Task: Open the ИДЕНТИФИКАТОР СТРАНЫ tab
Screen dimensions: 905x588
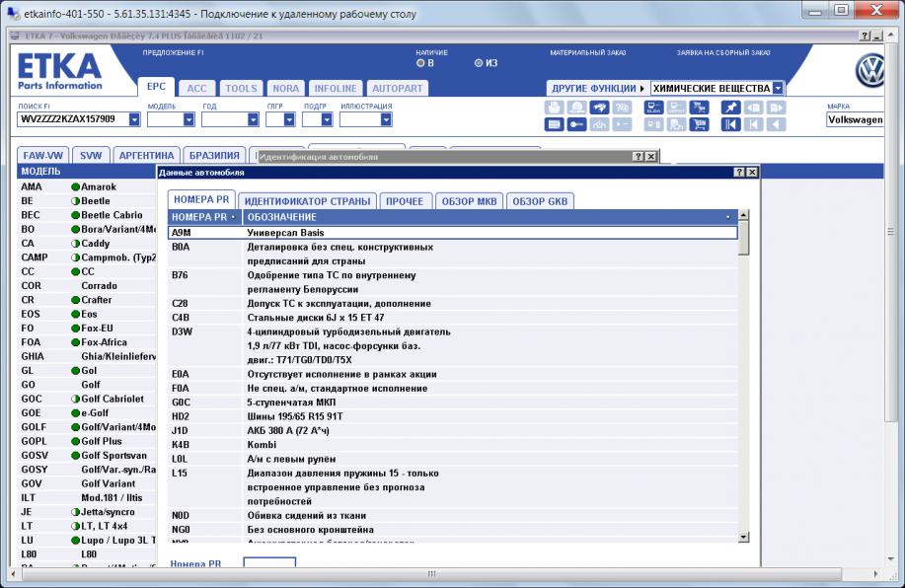Action: (307, 201)
